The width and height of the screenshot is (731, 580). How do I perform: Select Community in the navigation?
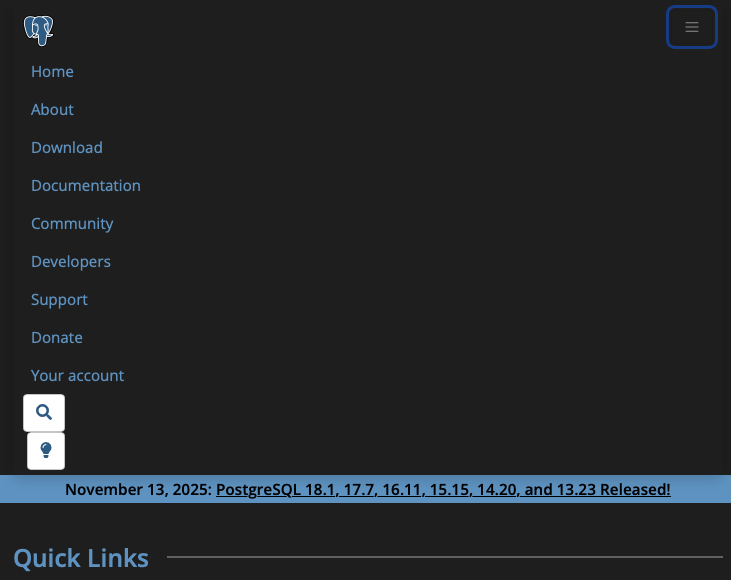pos(72,224)
